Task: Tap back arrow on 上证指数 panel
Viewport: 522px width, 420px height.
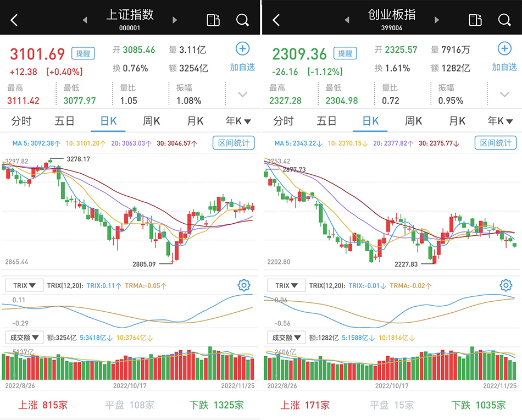Action: (x=14, y=20)
